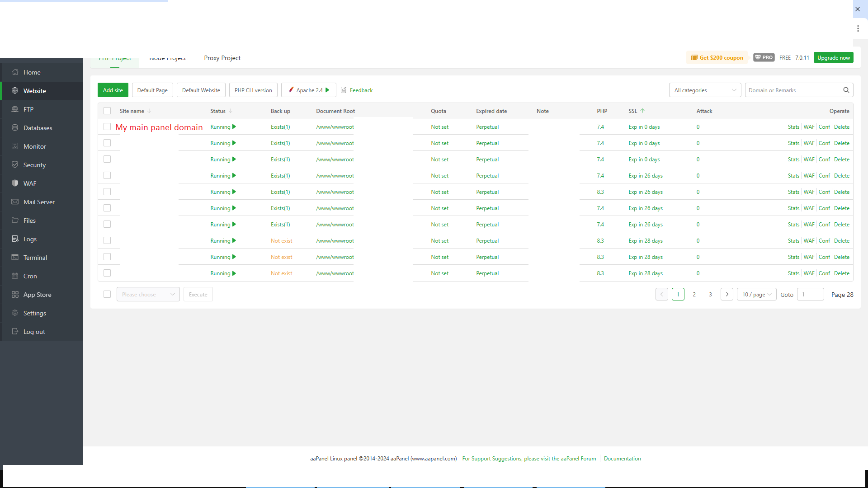The image size is (868, 488).
Task: Open the WAF shield icon in sidebar
Action: pyautogui.click(x=15, y=183)
